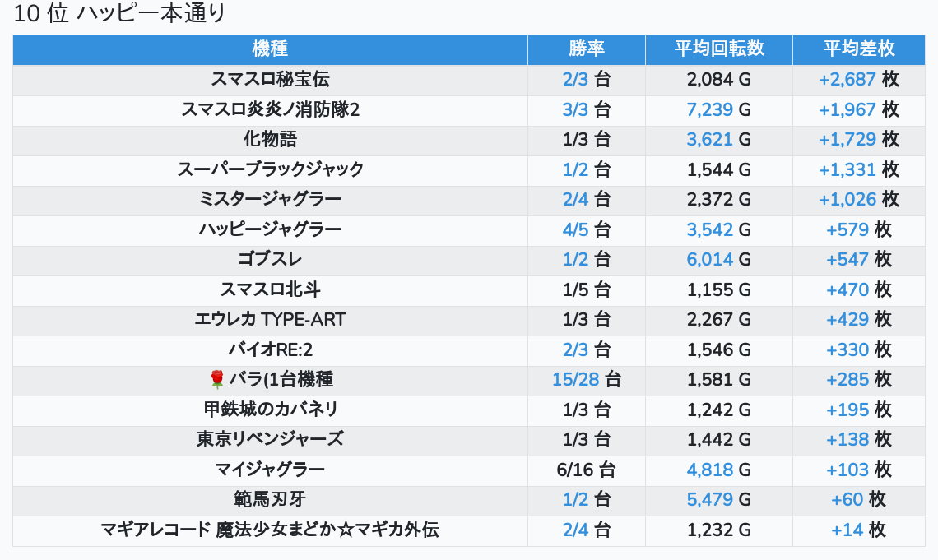Viewport: 938px width, 560px height.
Task: Click the 10位 ハッピー本通り heading
Action: 120,14
